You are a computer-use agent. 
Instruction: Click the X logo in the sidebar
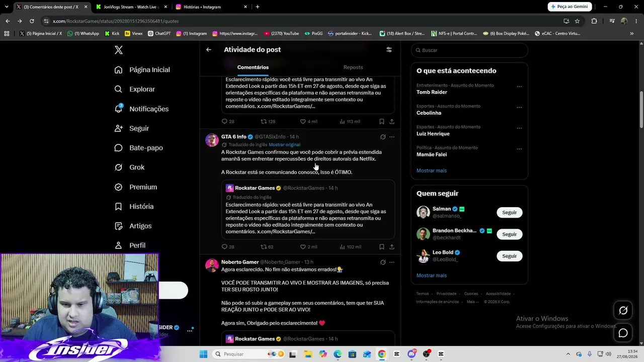pos(118,50)
